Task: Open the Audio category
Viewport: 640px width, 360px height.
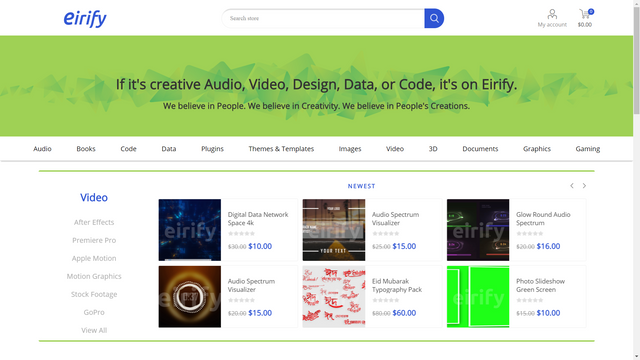Action: click(x=42, y=149)
